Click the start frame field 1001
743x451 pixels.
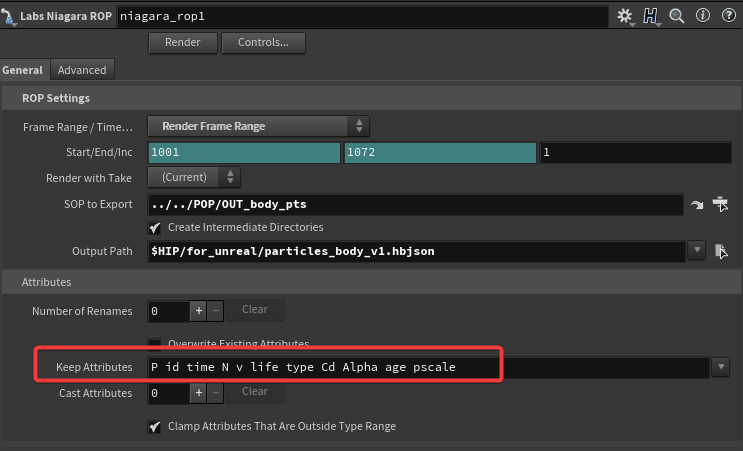(244, 153)
